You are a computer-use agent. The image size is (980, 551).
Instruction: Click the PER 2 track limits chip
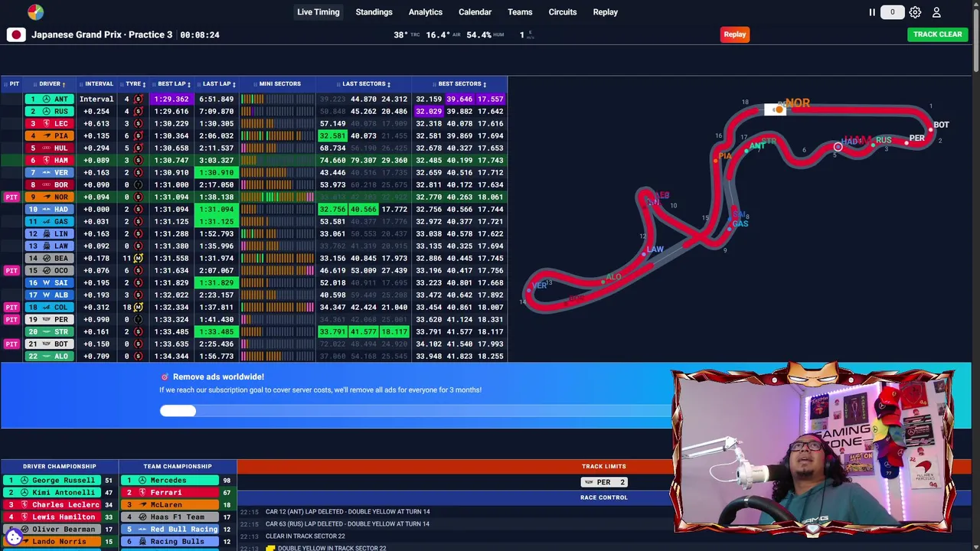(603, 482)
